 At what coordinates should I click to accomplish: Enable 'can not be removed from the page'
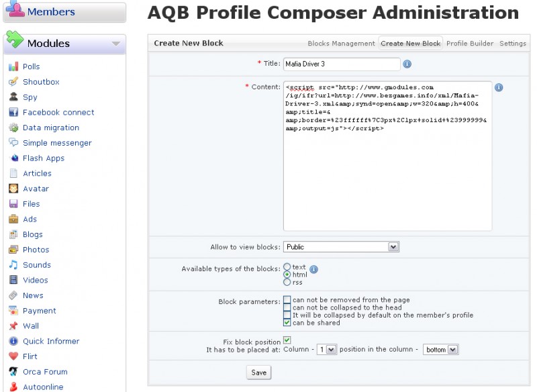[x=287, y=299]
